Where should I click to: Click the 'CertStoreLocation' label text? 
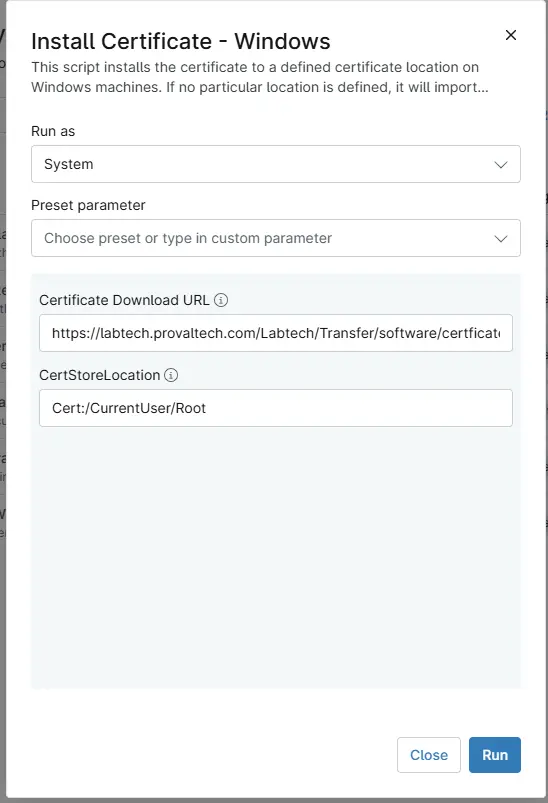[x=100, y=375]
